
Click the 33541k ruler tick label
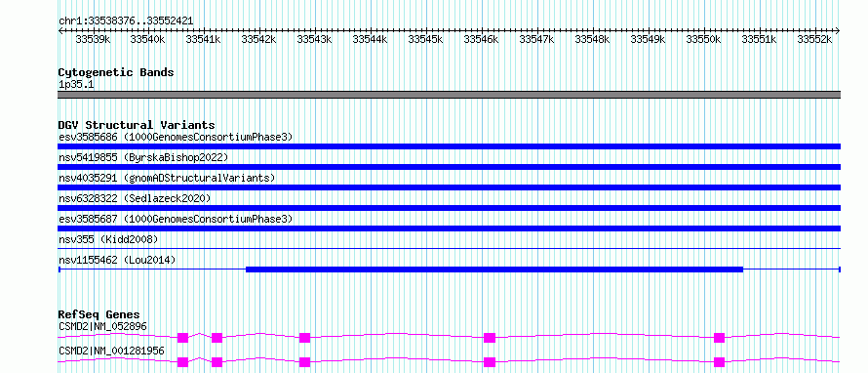tap(204, 39)
